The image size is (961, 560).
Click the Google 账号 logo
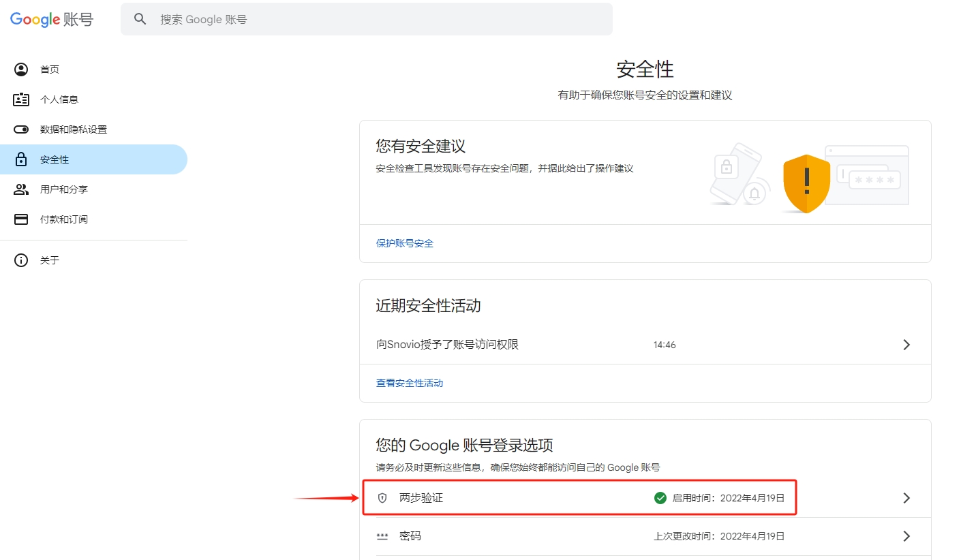tap(52, 20)
